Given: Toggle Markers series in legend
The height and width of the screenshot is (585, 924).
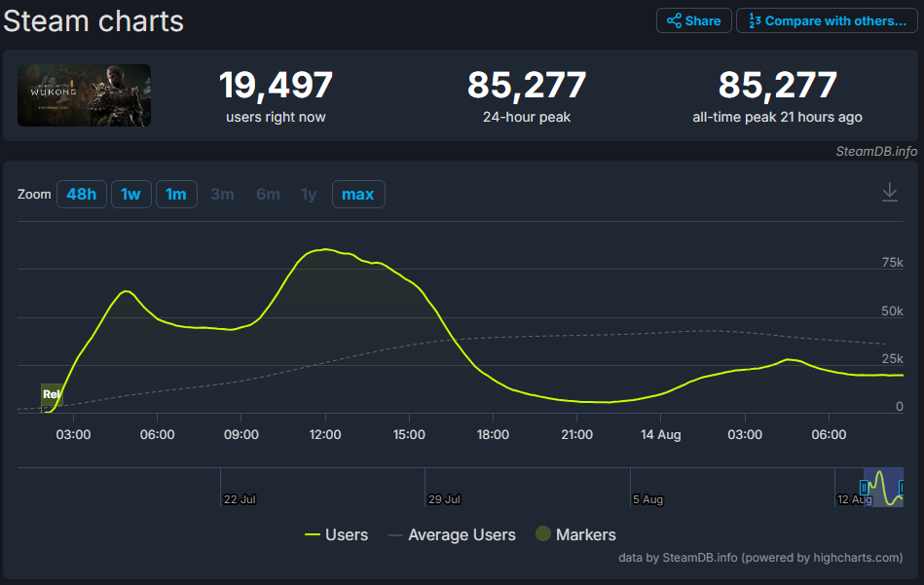Looking at the screenshot, I should pyautogui.click(x=575, y=534).
